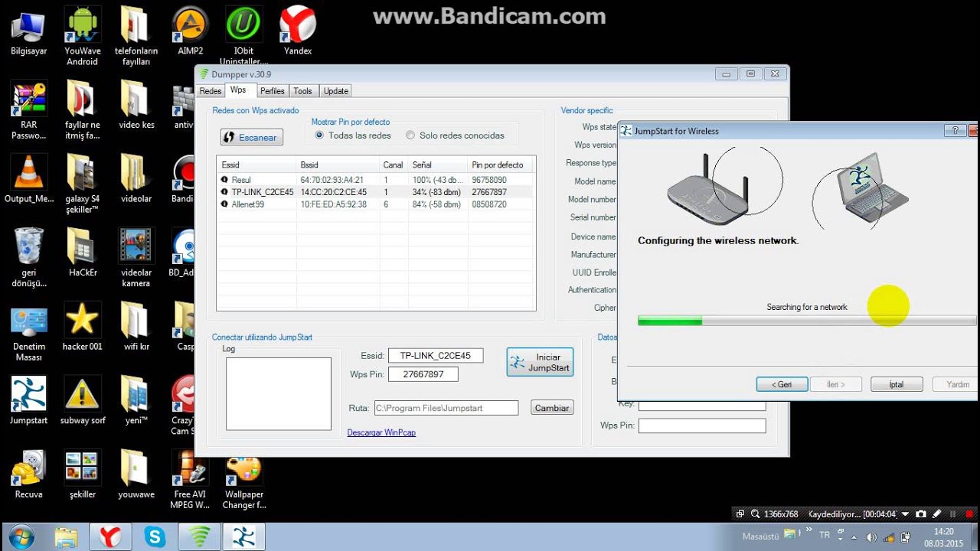Click the Windows Start button
Screen dimensions: 980x551
pyautogui.click(x=21, y=536)
